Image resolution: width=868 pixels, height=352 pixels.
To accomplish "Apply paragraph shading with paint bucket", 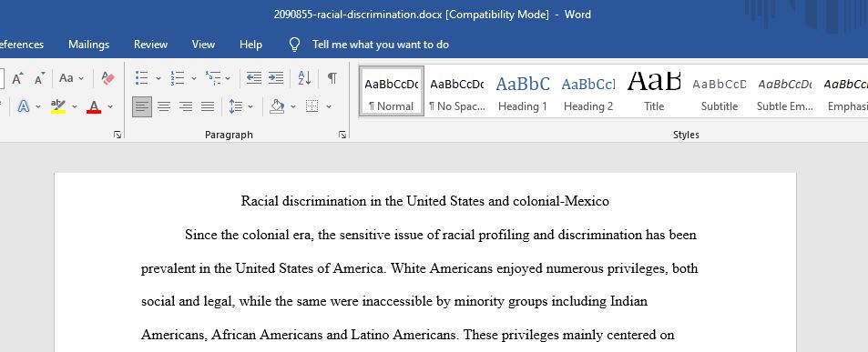I will [277, 106].
